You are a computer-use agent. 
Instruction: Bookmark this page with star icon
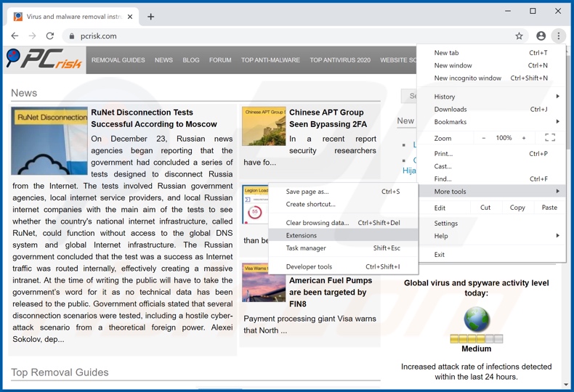click(x=519, y=36)
